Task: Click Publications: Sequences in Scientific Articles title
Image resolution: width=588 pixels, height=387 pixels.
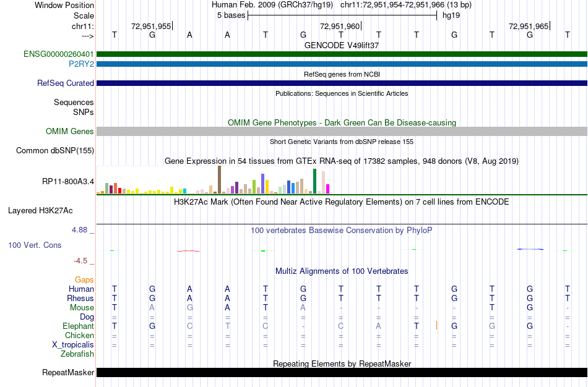Action: pos(342,93)
